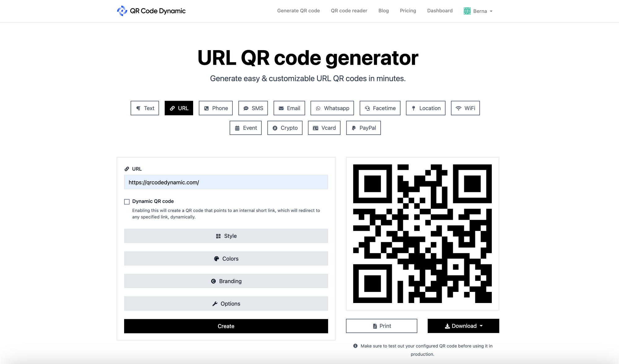Expand the Branding options section
The image size is (619, 364).
[x=226, y=281]
